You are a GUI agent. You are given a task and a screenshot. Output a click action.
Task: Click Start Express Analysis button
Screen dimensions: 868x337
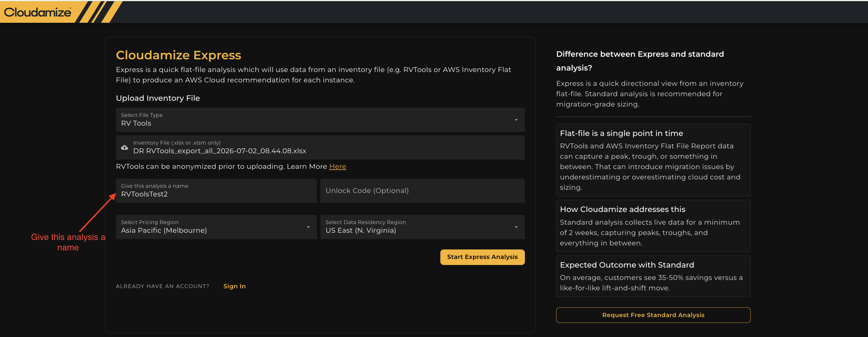482,257
